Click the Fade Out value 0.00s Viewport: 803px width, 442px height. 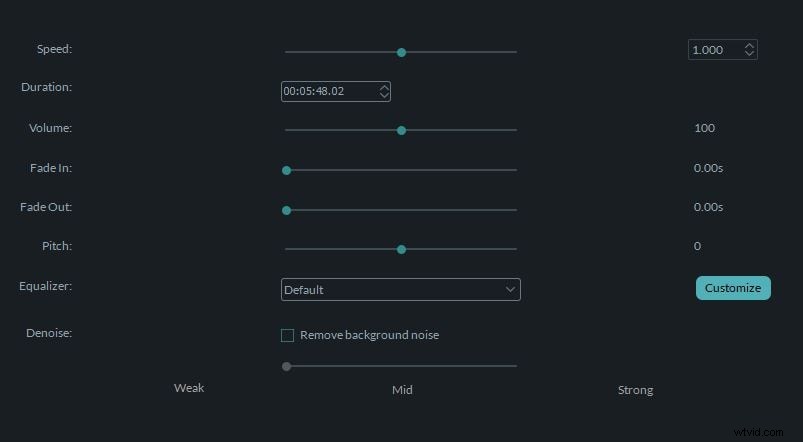click(x=708, y=207)
